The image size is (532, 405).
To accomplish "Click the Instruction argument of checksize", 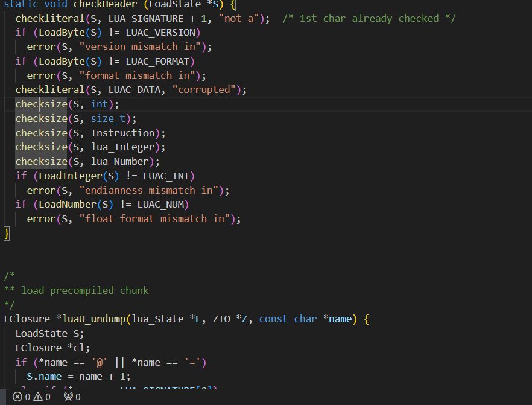I will (x=122, y=133).
